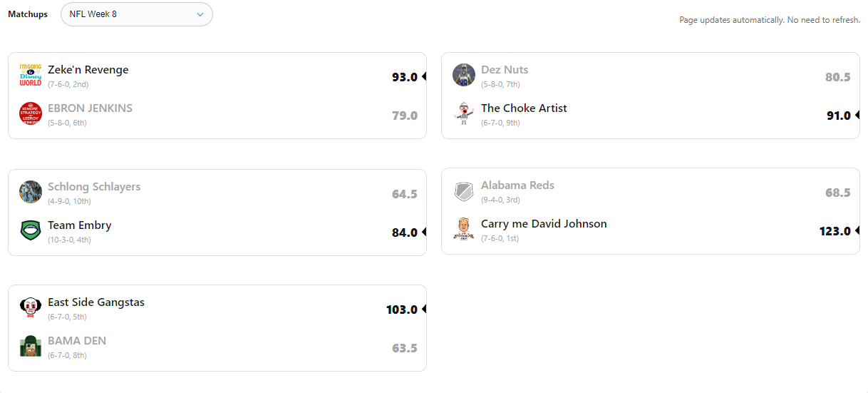
Task: Click The Choke Artist referee avatar
Action: tap(464, 113)
